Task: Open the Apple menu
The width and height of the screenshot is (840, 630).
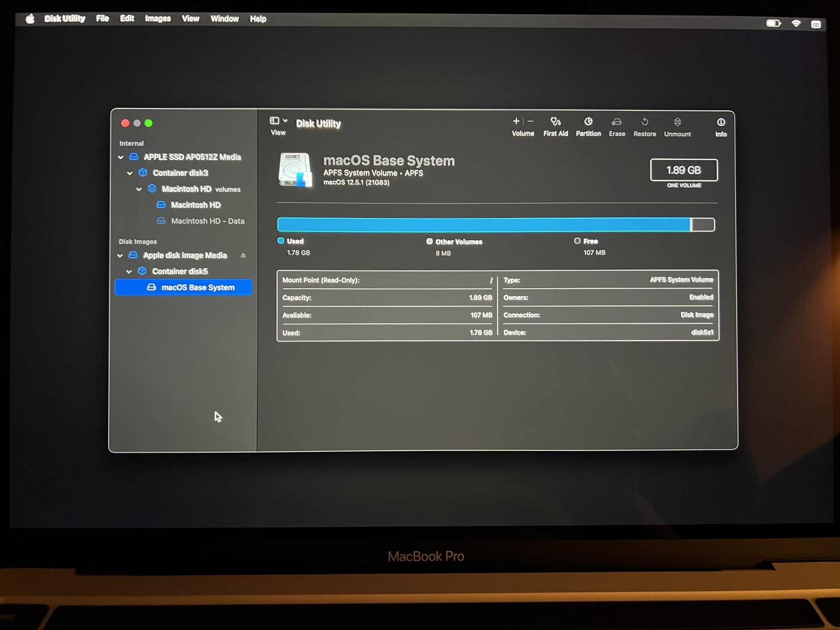Action: click(x=30, y=19)
